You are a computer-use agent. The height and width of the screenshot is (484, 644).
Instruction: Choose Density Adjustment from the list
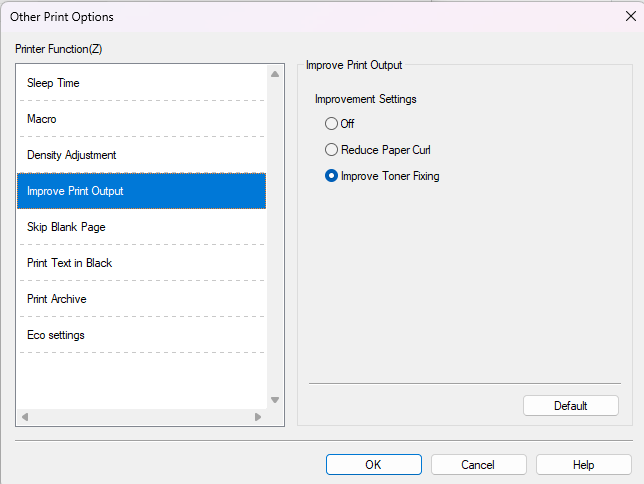(x=71, y=155)
